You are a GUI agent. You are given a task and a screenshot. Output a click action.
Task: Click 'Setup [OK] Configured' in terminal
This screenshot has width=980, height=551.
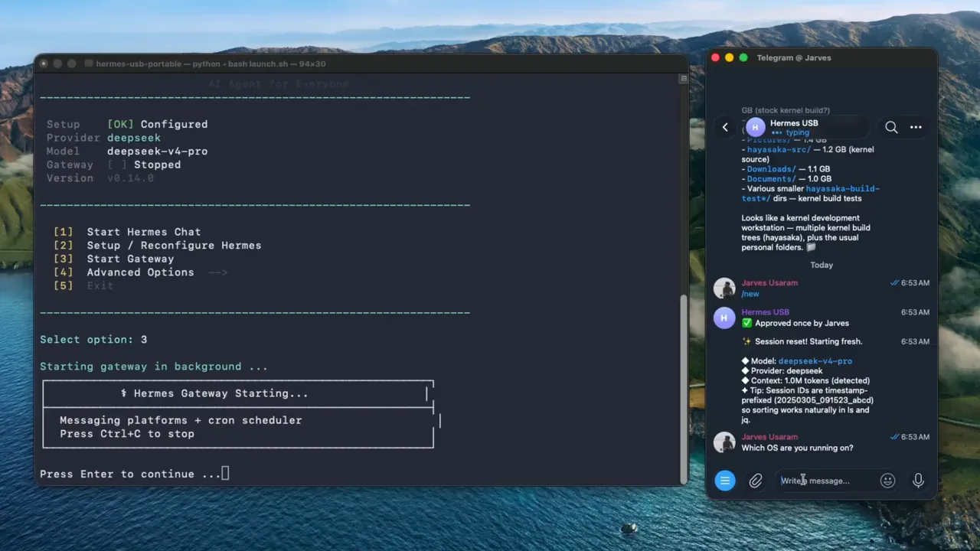pos(127,124)
